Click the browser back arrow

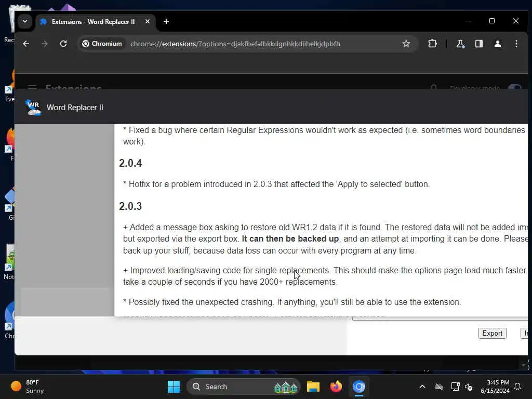tap(26, 44)
